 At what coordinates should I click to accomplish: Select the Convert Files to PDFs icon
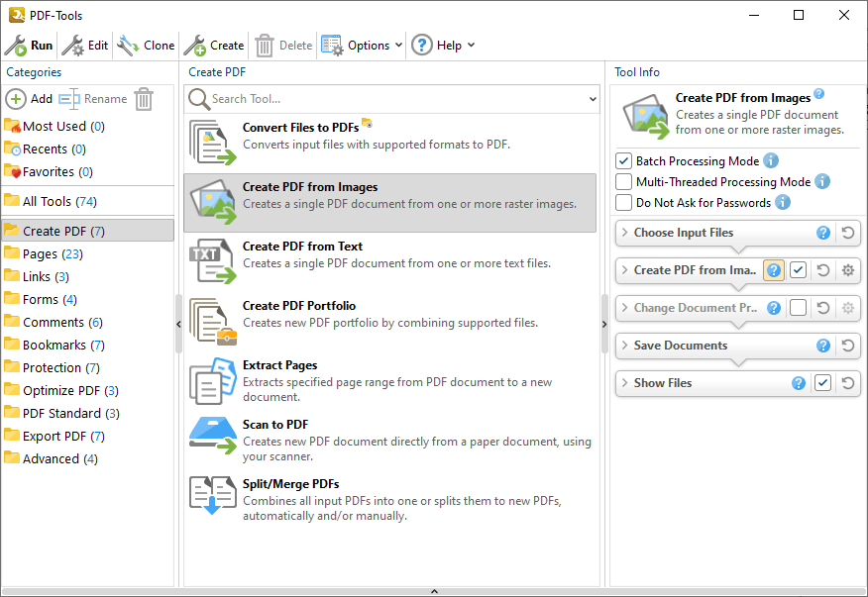pos(213,143)
